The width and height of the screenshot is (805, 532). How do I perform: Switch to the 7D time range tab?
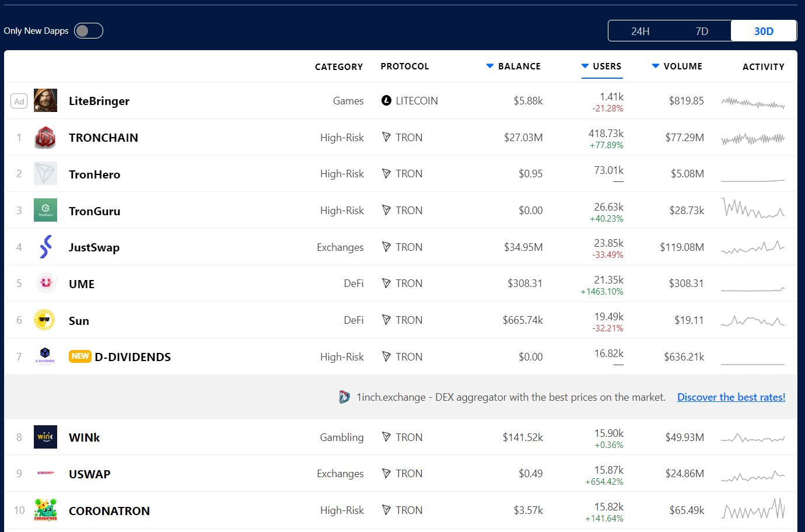pos(702,31)
